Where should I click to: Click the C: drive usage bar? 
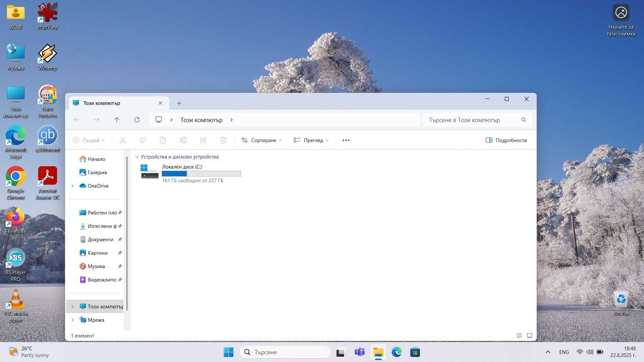tap(201, 174)
